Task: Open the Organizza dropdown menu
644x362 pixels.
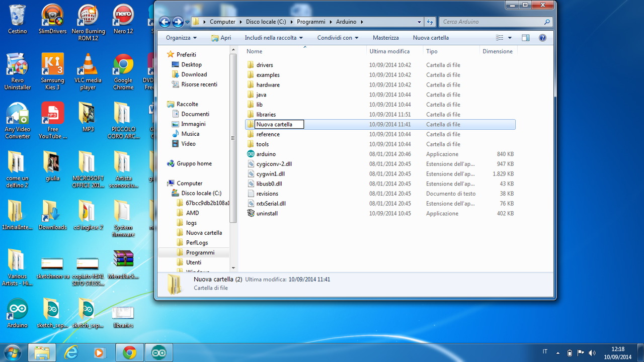Action: (181, 38)
